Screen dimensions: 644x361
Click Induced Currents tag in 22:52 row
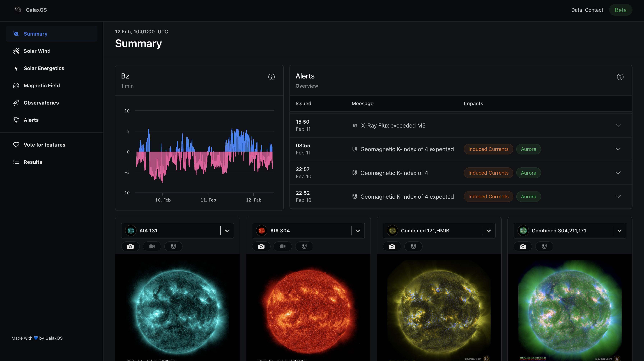pyautogui.click(x=488, y=197)
